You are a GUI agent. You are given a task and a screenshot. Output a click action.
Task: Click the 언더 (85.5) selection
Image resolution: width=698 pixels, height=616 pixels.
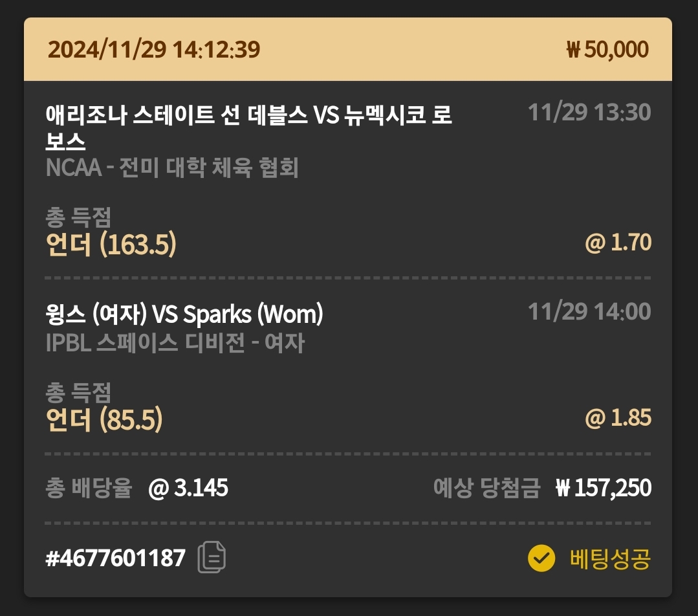click(x=104, y=421)
